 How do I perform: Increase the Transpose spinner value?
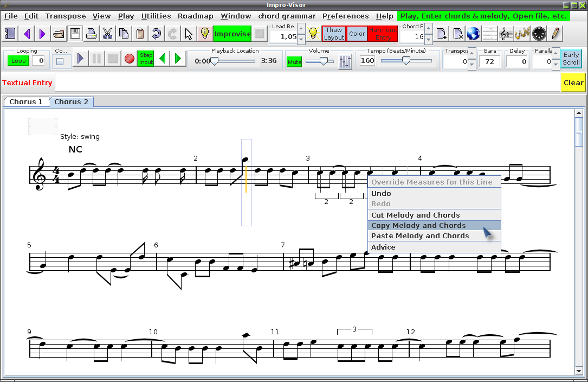click(x=471, y=53)
